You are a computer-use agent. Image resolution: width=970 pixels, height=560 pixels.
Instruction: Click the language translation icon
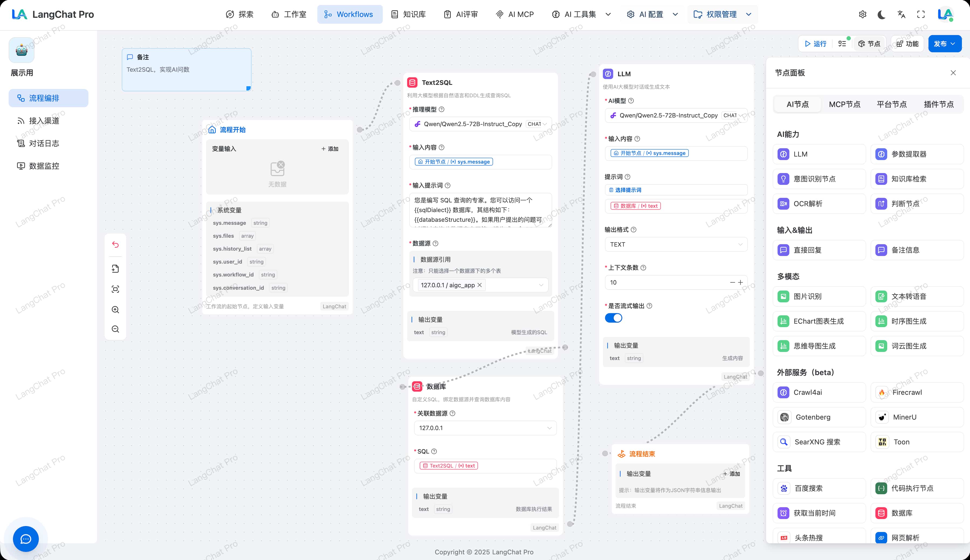point(901,15)
